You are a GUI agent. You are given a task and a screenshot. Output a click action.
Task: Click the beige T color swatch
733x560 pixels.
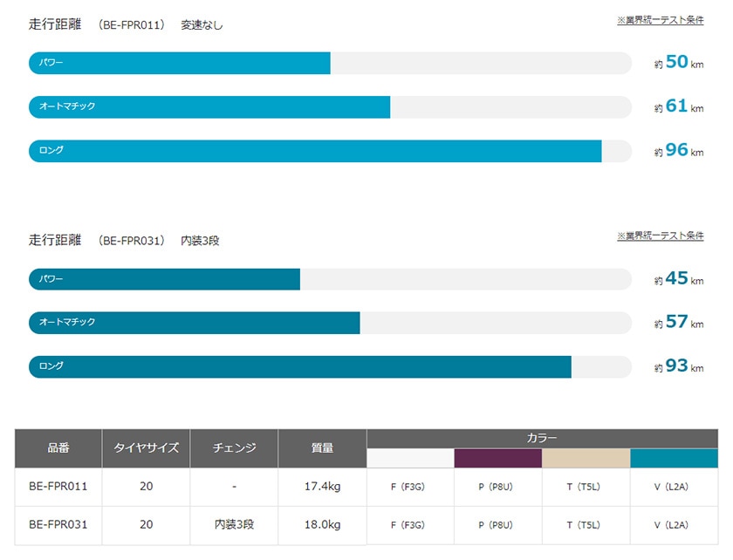tap(586, 458)
